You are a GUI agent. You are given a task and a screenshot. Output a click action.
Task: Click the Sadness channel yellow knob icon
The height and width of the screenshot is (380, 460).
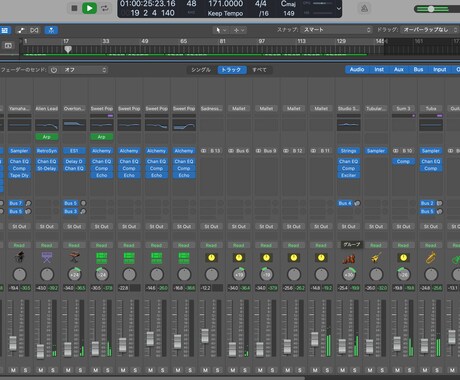click(211, 258)
